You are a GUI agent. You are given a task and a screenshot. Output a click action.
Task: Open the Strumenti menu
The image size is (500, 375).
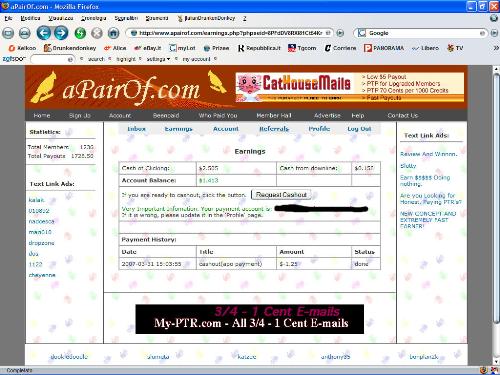pyautogui.click(x=157, y=18)
